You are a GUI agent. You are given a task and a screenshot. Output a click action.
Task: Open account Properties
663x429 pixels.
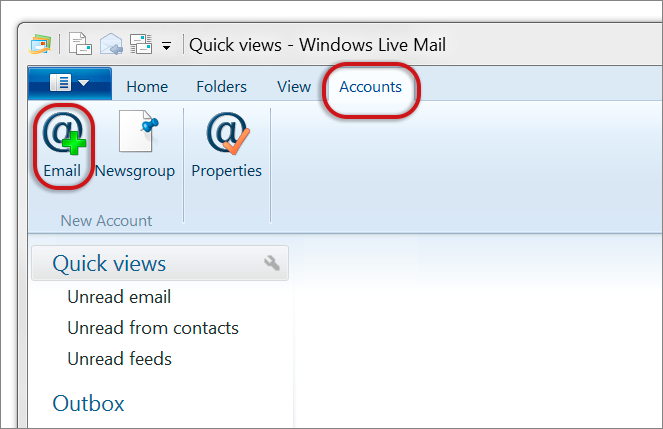coord(227,145)
